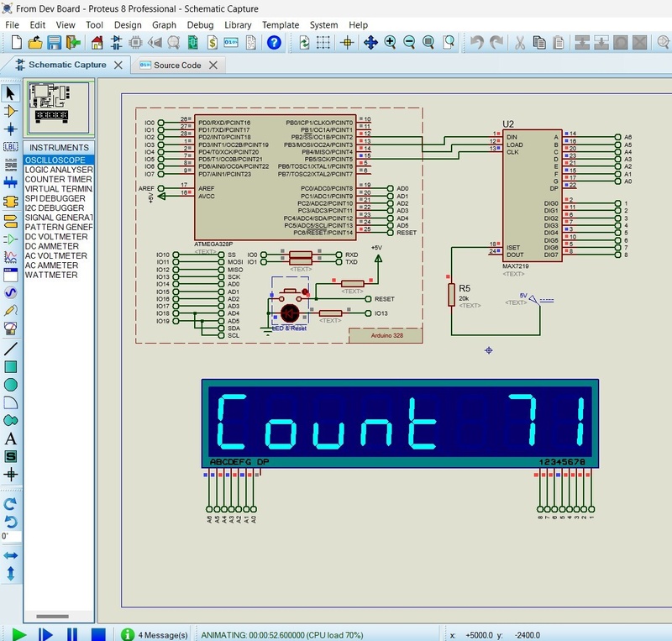Select DC VOLTMETER instrument
The height and width of the screenshot is (641, 672).
pos(59,237)
